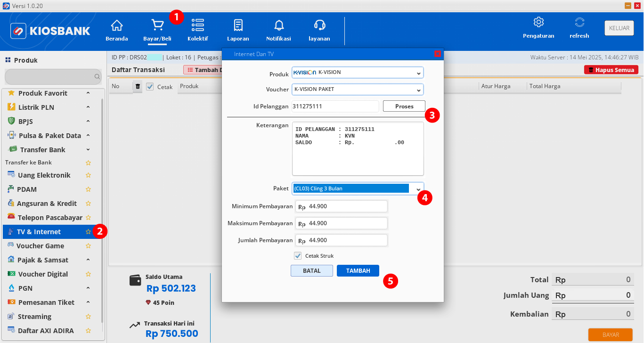Select the Bayar/Beli menu tab
This screenshot has height=343, width=644.
click(x=157, y=30)
